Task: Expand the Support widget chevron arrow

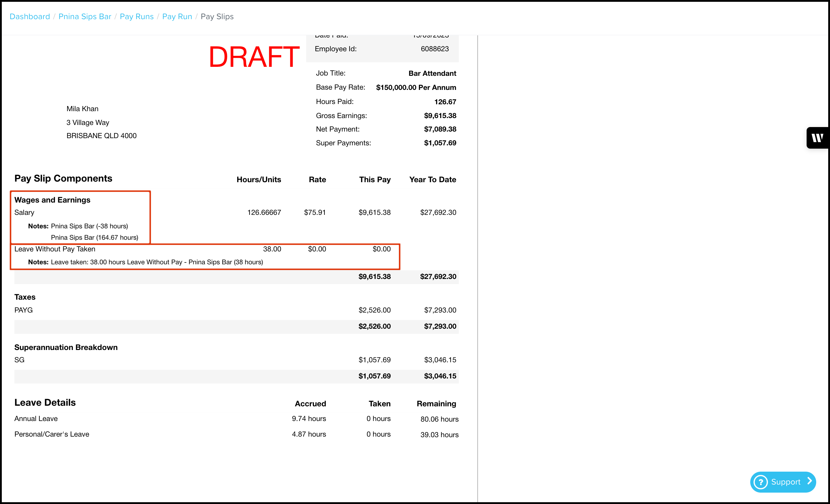Action: tap(809, 482)
